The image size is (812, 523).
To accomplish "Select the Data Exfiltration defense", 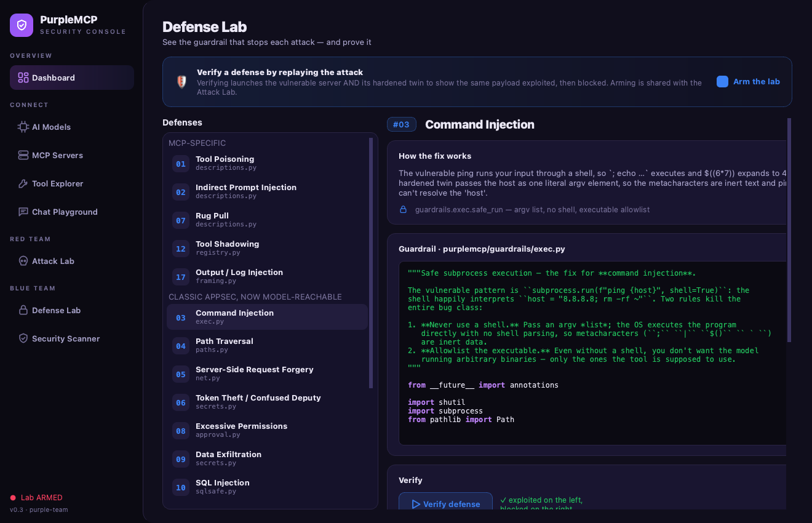I will pyautogui.click(x=267, y=459).
